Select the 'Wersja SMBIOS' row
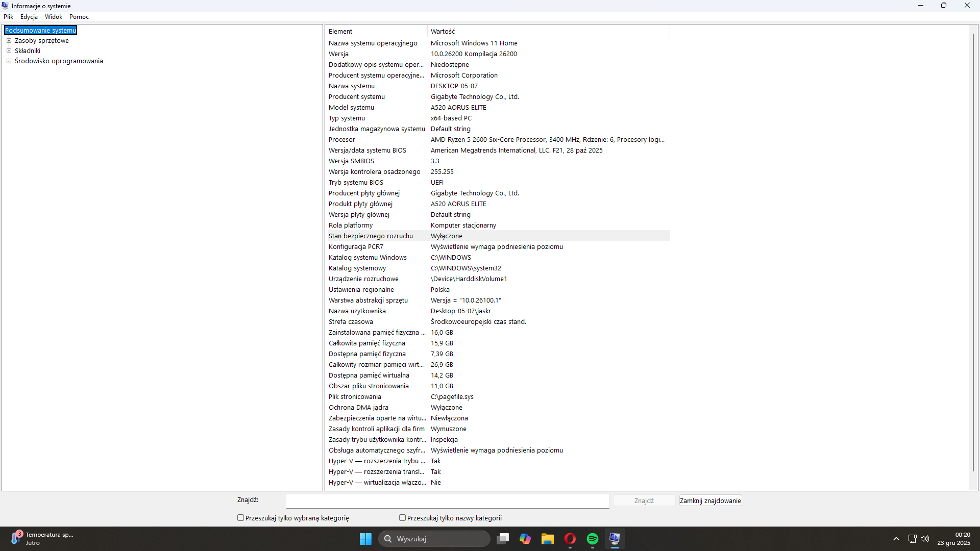Screen dimensions: 980x551 click(x=498, y=161)
